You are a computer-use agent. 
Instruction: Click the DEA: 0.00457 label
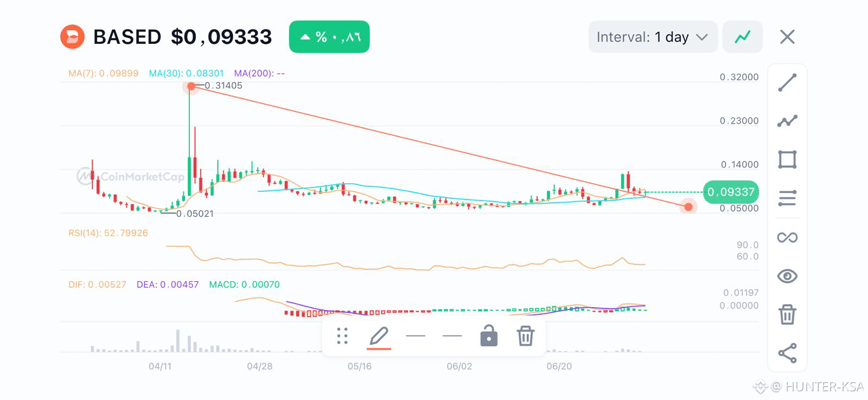[x=168, y=285]
